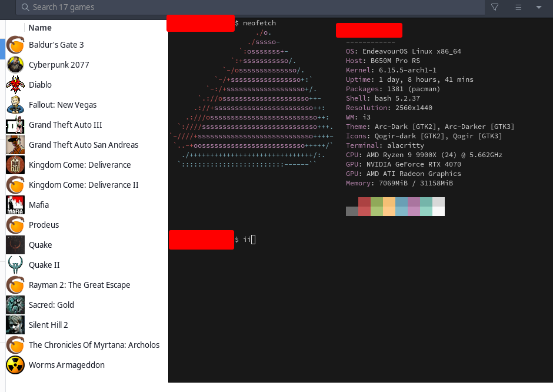Click the Resolution: 2560x1440 line
Image resolution: width=553 pixels, height=392 pixels.
tap(389, 108)
